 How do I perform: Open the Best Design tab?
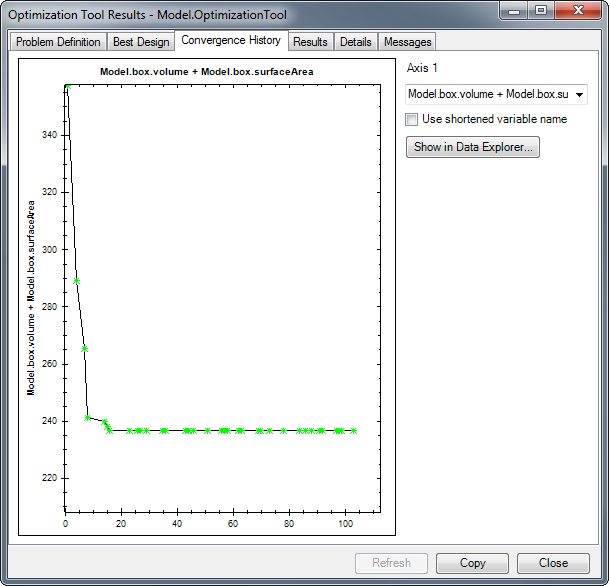click(x=141, y=42)
